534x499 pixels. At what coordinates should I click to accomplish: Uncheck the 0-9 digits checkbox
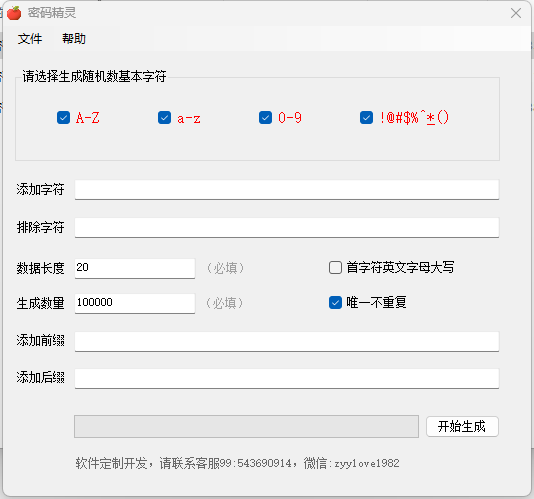coord(266,118)
